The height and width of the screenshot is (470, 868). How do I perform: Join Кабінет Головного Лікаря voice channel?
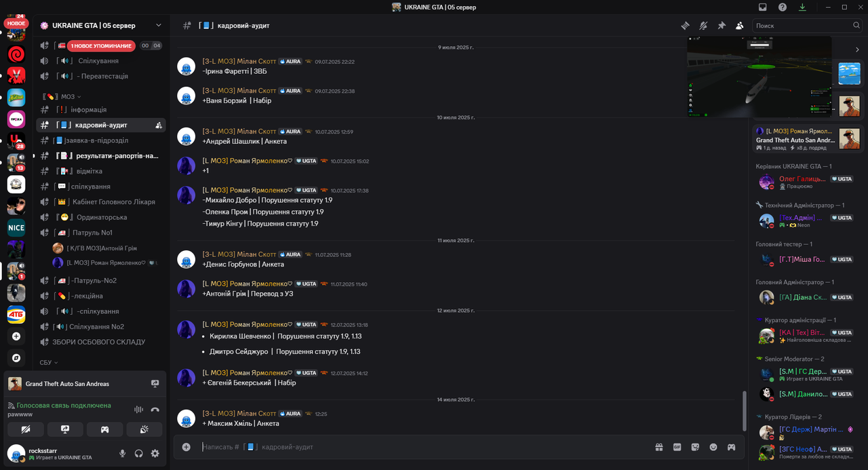coord(102,201)
